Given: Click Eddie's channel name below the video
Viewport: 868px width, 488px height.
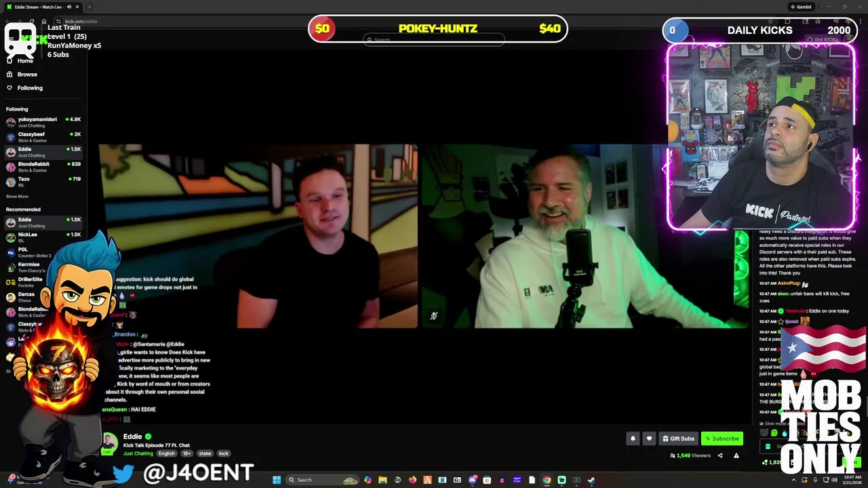Looking at the screenshot, I should [133, 436].
